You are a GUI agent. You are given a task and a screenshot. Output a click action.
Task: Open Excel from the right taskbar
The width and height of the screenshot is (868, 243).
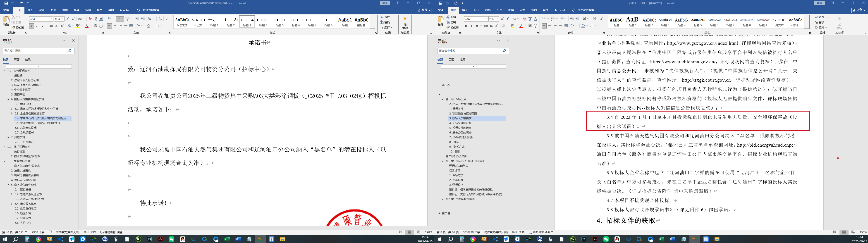661,239
